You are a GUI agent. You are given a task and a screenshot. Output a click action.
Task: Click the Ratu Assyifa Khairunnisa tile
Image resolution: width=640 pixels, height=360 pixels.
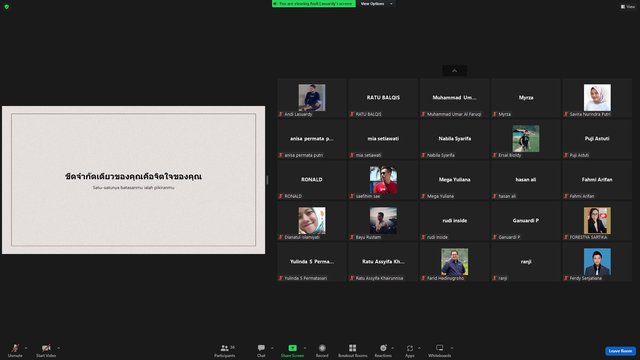[x=383, y=262]
